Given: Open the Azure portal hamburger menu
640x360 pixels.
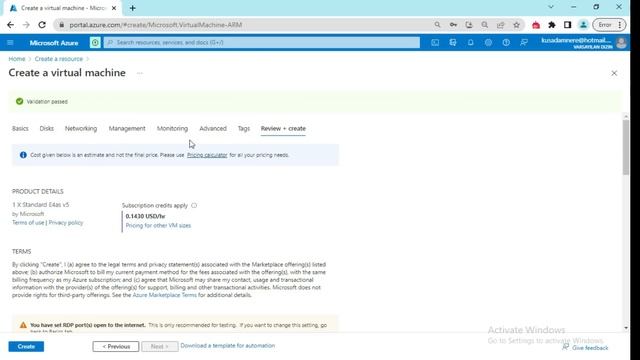Looking at the screenshot, I should [10, 42].
